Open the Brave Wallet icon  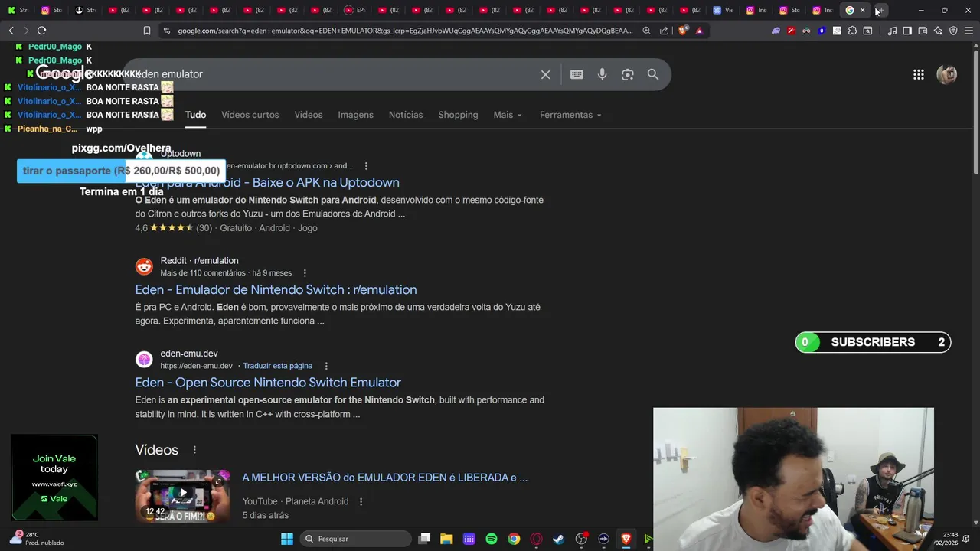(923, 31)
